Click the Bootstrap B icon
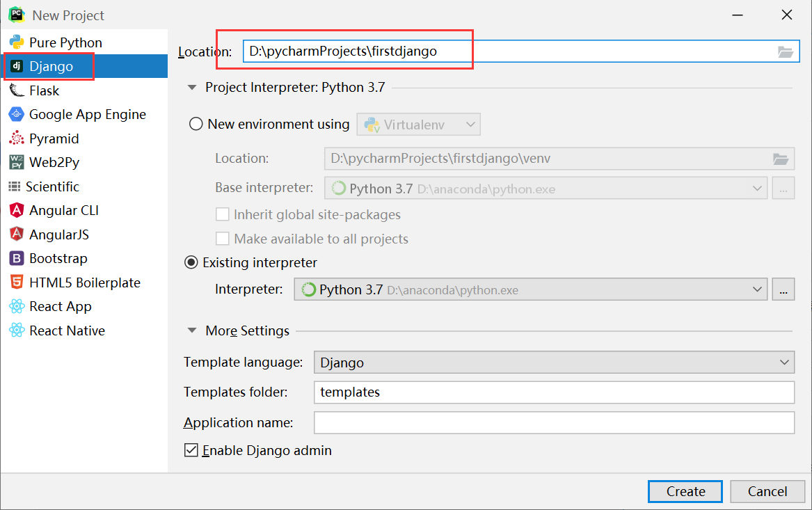The image size is (812, 510). tap(17, 258)
